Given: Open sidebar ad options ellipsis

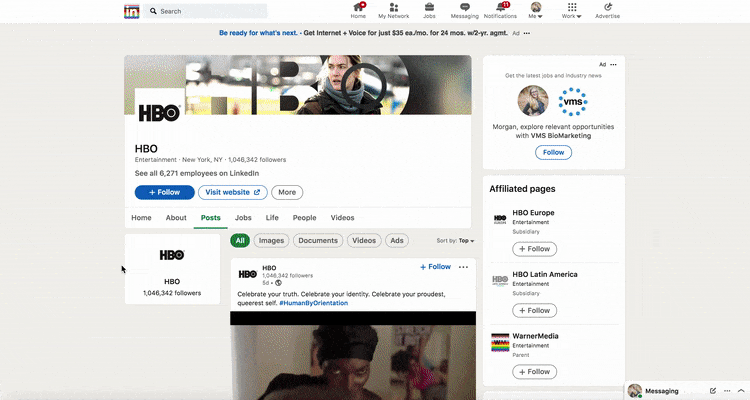Looking at the screenshot, I should 613,65.
